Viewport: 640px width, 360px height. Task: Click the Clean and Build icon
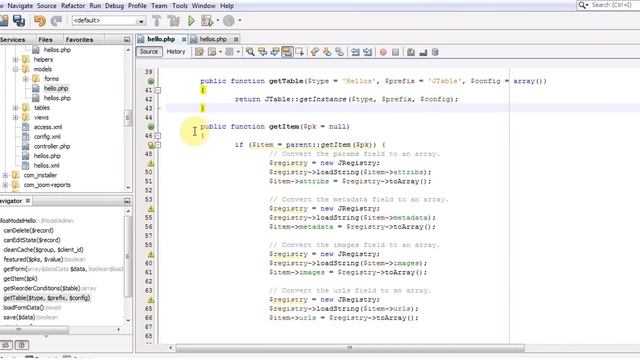pyautogui.click(x=174, y=20)
